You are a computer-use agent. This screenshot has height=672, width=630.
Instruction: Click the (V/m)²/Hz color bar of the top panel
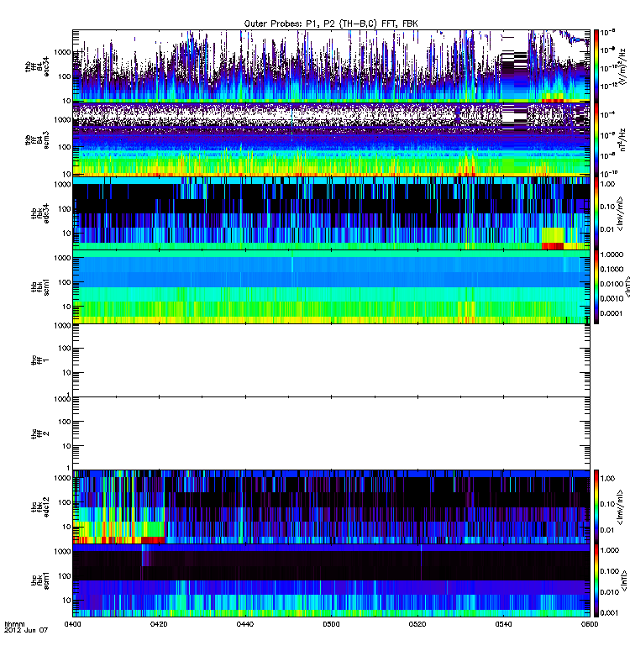[596, 66]
